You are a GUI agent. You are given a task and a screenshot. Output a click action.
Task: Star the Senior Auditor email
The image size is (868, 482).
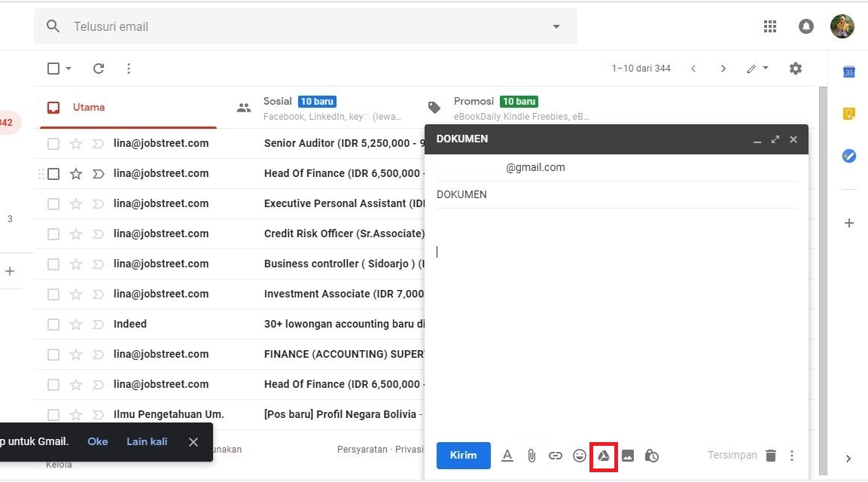(76, 144)
